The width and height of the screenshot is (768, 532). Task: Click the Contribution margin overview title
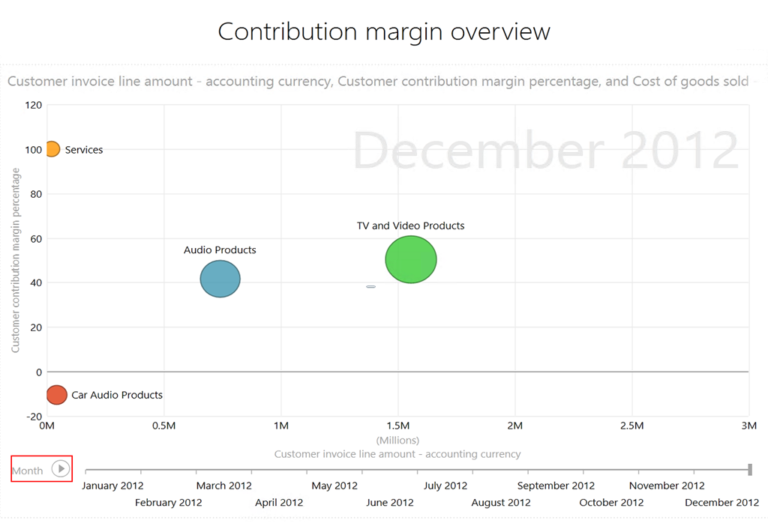point(384,31)
